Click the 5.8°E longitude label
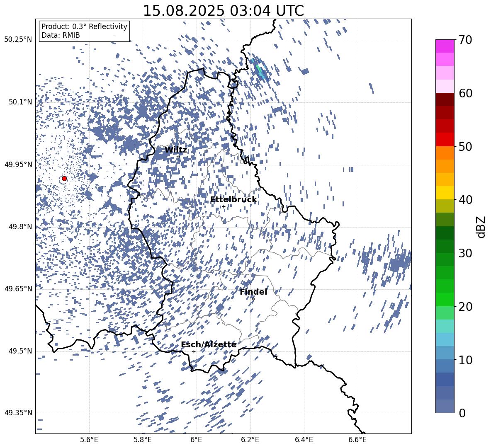The image size is (491, 448). click(143, 440)
